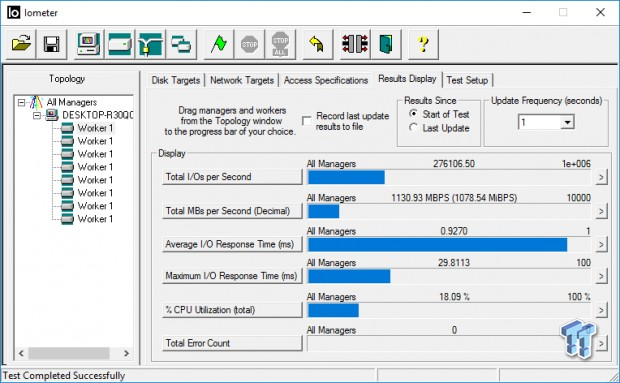Switch to the Disk Targets tab
Image resolution: width=620 pixels, height=383 pixels.
[176, 80]
